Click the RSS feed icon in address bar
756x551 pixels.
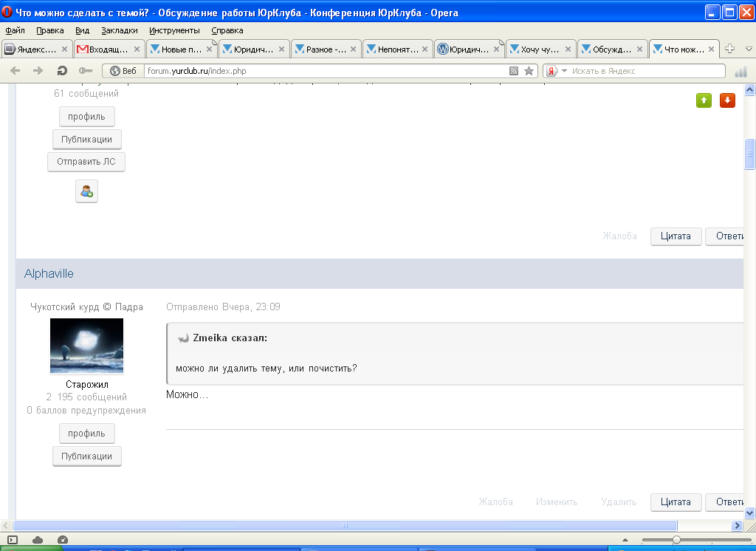coord(514,71)
